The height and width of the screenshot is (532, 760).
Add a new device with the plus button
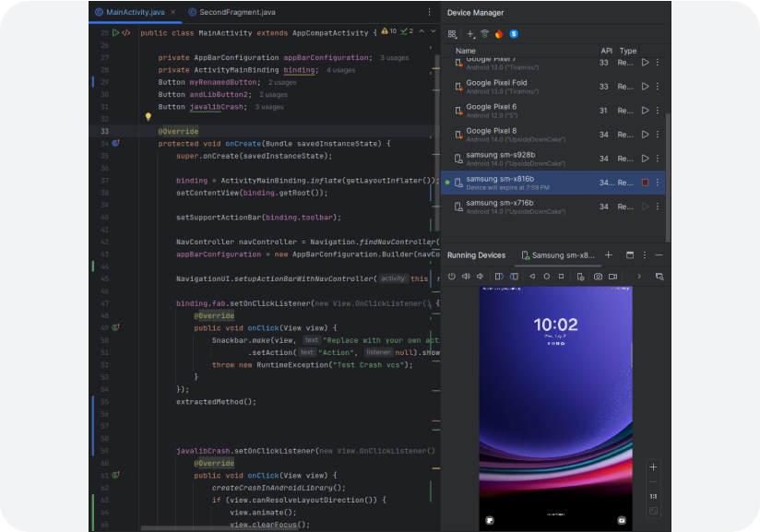(x=469, y=34)
